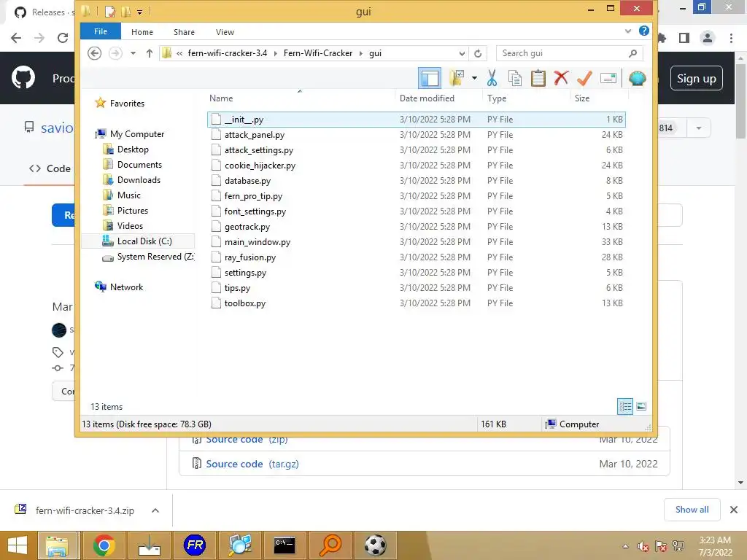This screenshot has width=747, height=560.
Task: Open Pictures in navigation pane
Action: 125,211
